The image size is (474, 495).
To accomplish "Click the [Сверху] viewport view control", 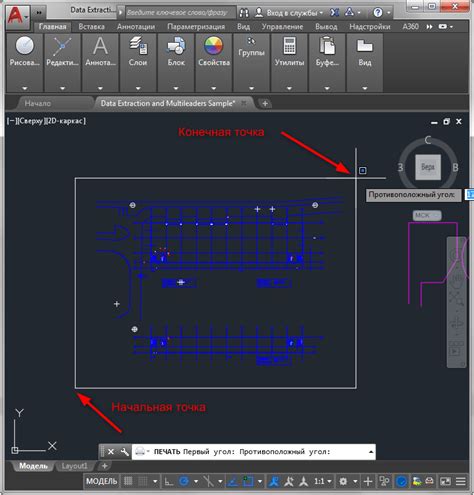I will [x=31, y=121].
